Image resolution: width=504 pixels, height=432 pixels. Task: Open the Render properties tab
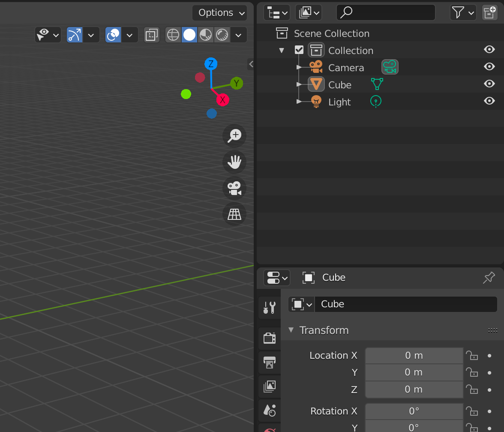click(269, 338)
